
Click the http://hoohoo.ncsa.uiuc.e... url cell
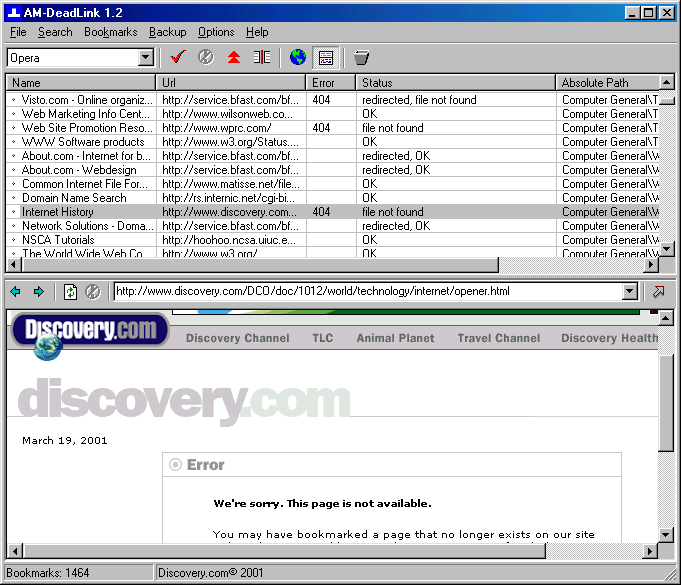point(231,240)
